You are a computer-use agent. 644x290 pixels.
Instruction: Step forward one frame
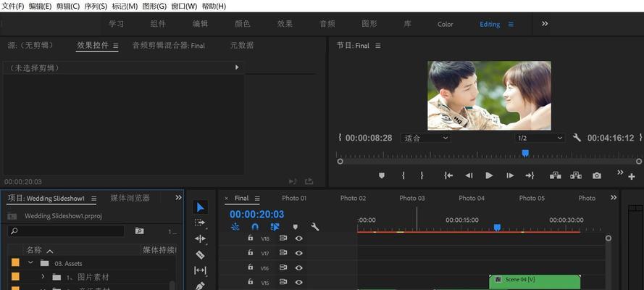pyautogui.click(x=510, y=175)
